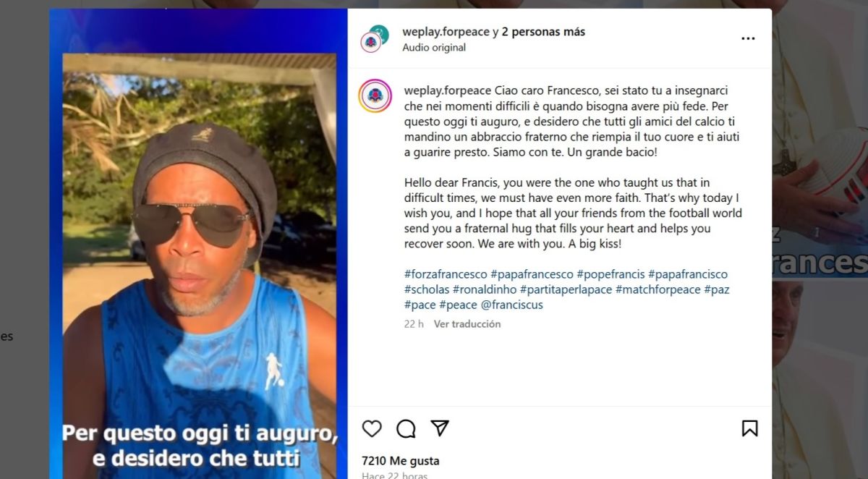Open the #popefrancis hashtag
Screen dimensions: 868x479
(x=610, y=274)
